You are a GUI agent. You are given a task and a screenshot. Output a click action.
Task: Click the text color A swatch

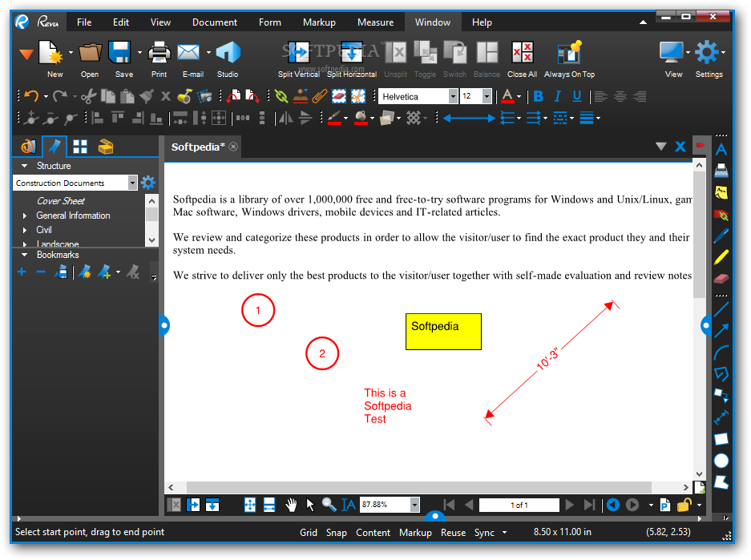point(507,96)
